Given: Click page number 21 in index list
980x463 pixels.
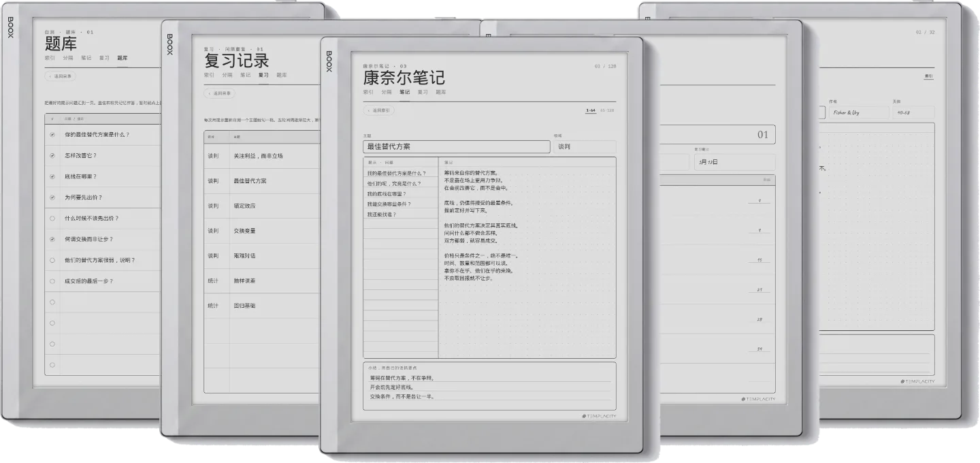Looking at the screenshot, I should [759, 289].
